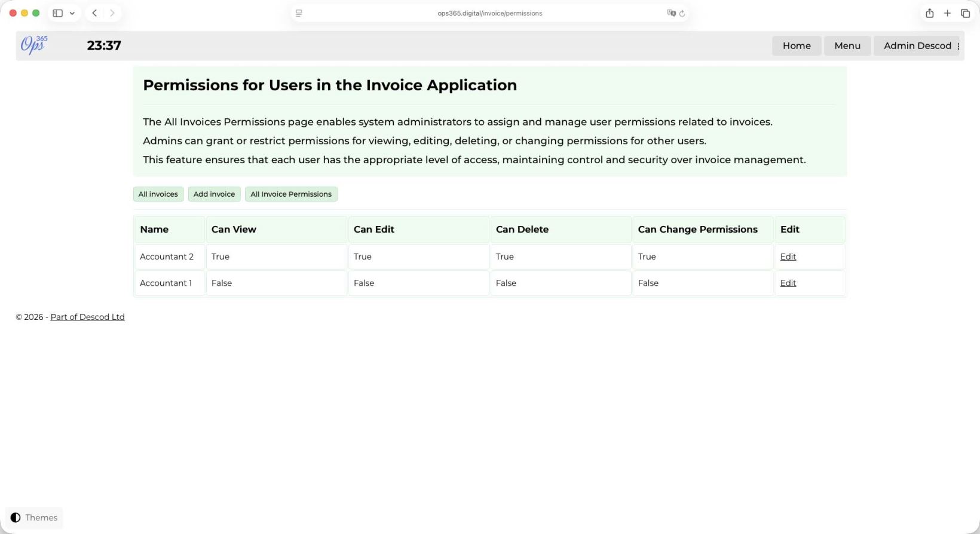The height and width of the screenshot is (534, 980).
Task: Click the 23:37 clock display
Action: [x=104, y=45]
